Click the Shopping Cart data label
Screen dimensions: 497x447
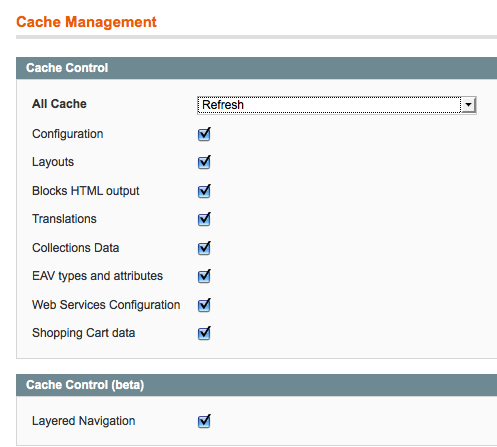point(84,333)
